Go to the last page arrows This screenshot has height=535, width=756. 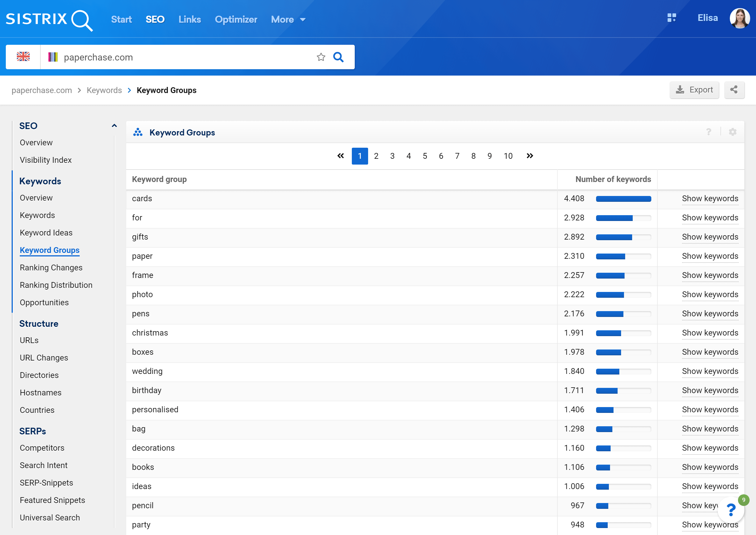530,156
